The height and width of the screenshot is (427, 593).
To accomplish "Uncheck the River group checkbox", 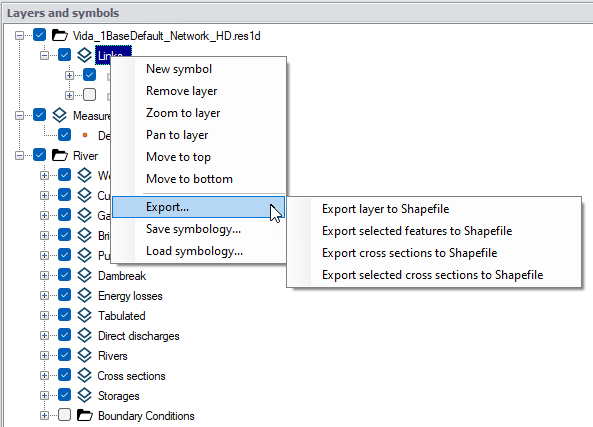I will tap(39, 155).
